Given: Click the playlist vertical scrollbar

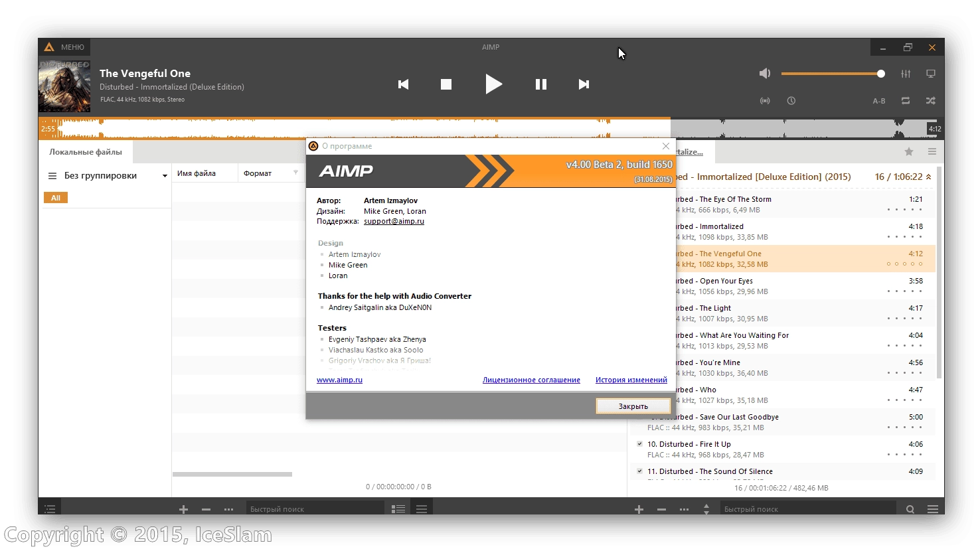Looking at the screenshot, I should tap(939, 272).
